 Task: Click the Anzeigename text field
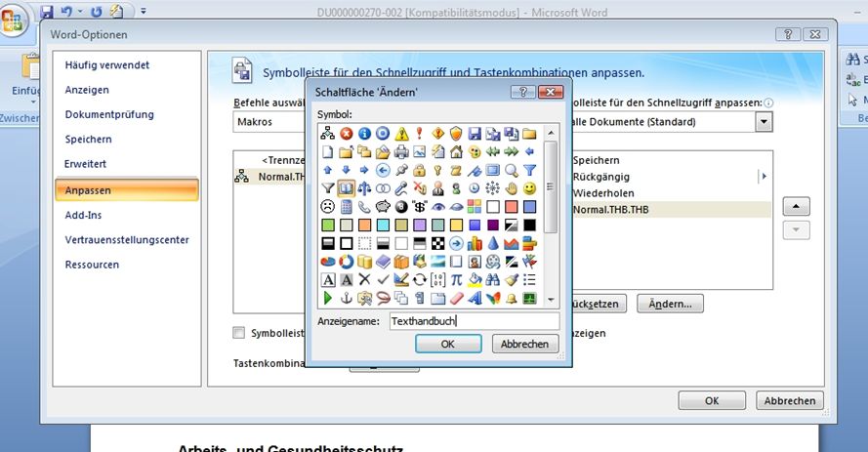pos(475,321)
